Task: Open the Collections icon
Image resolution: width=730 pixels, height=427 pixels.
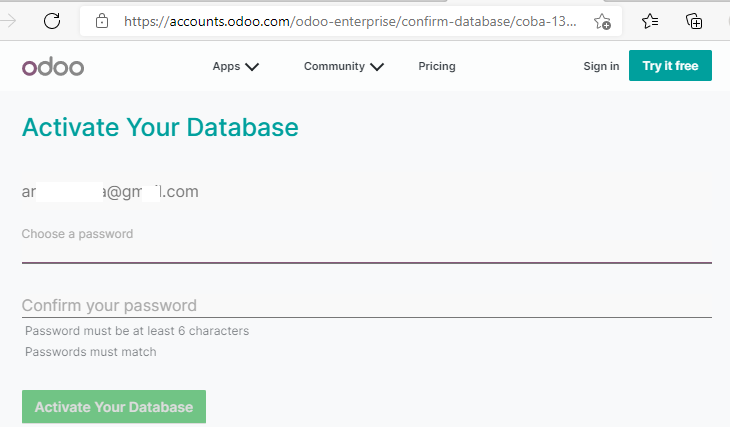Action: tap(694, 21)
